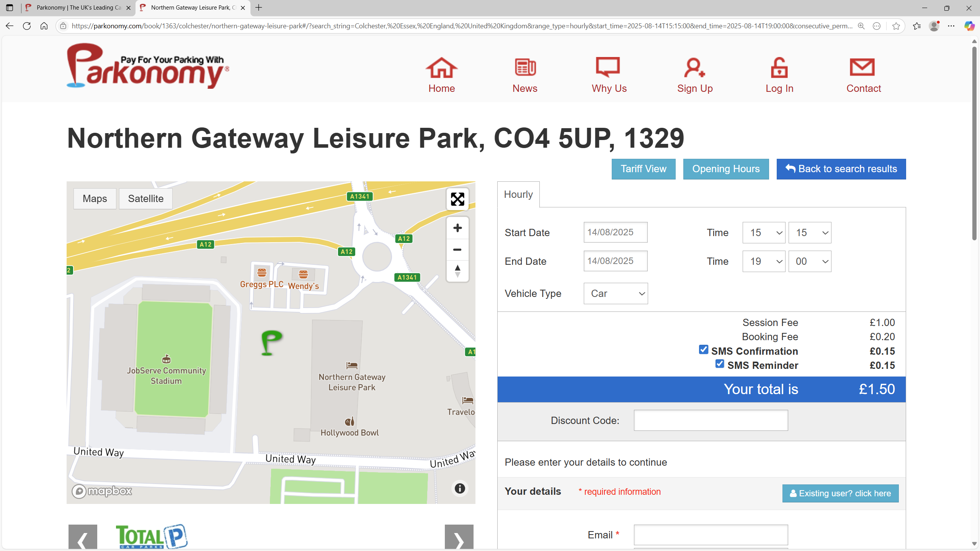
Task: Switch map to Satellite view
Action: point(145,199)
